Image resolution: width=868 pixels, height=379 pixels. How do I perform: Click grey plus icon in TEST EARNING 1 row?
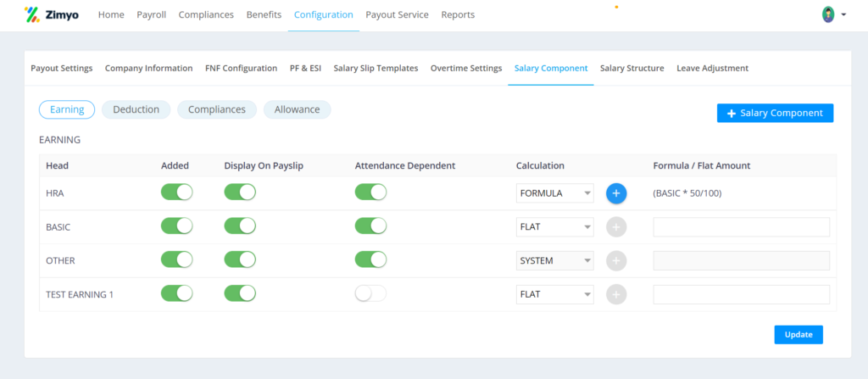point(616,294)
